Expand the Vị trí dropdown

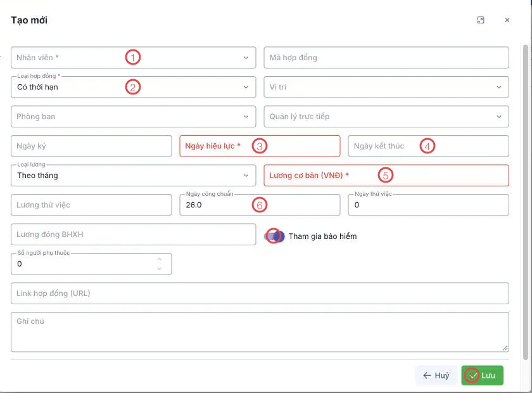[386, 87]
